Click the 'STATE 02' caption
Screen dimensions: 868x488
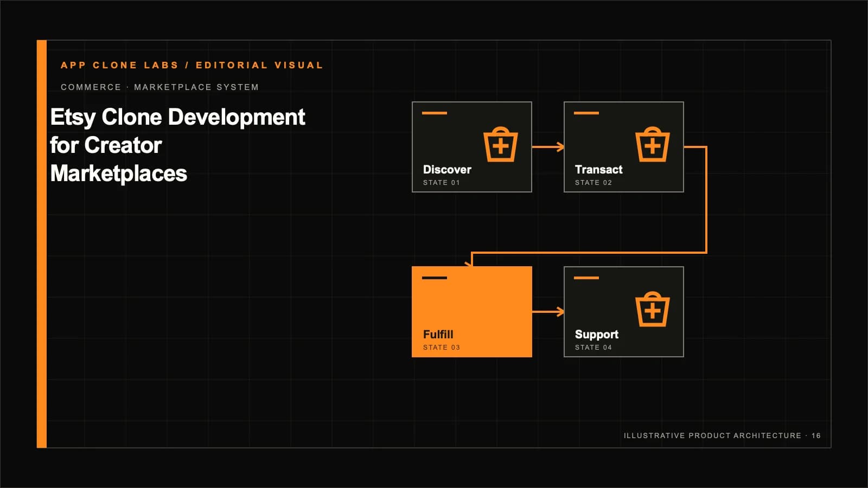(593, 183)
